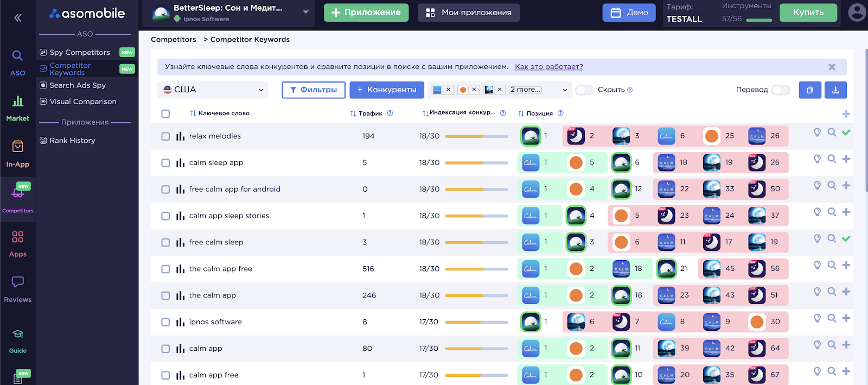Screen dimensions: 868x385
Task: Click plus icon in calm app row
Action: 846,345
